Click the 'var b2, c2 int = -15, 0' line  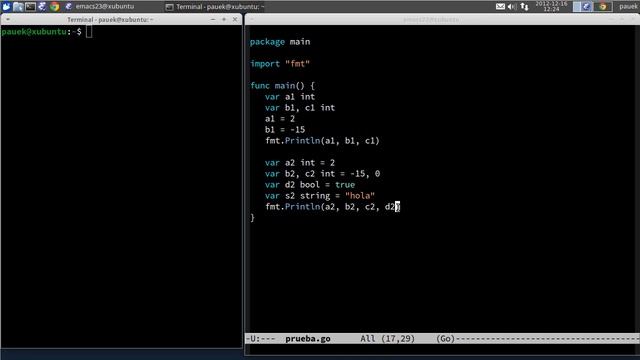pyautogui.click(x=322, y=174)
